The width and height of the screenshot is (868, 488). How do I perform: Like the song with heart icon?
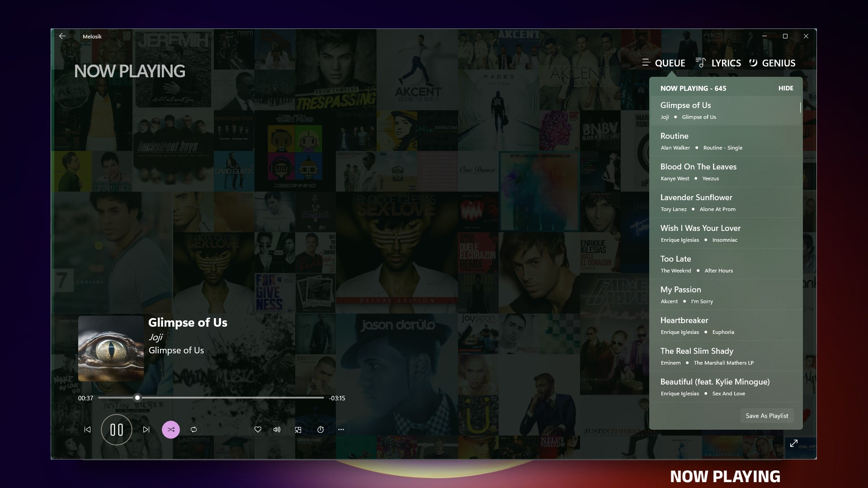coord(258,430)
